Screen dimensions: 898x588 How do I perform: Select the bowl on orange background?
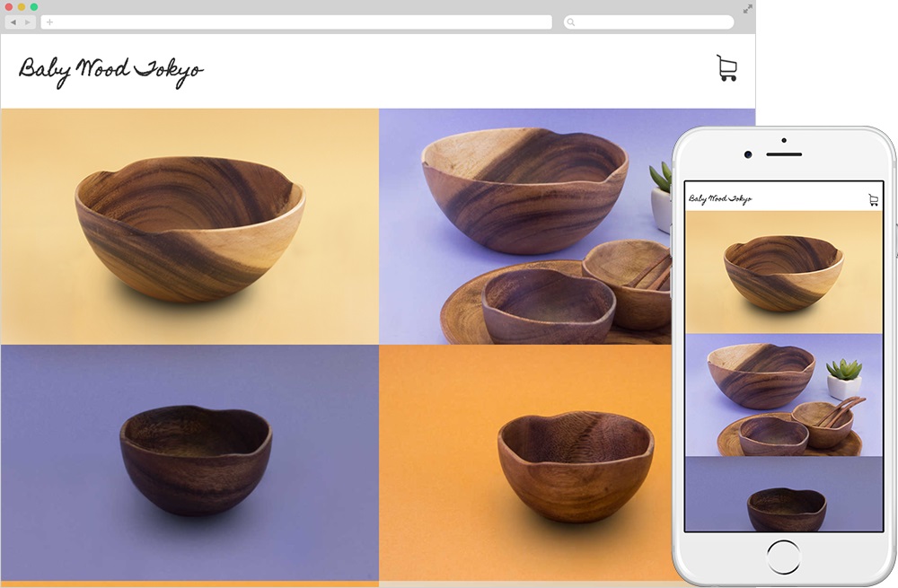[524, 462]
